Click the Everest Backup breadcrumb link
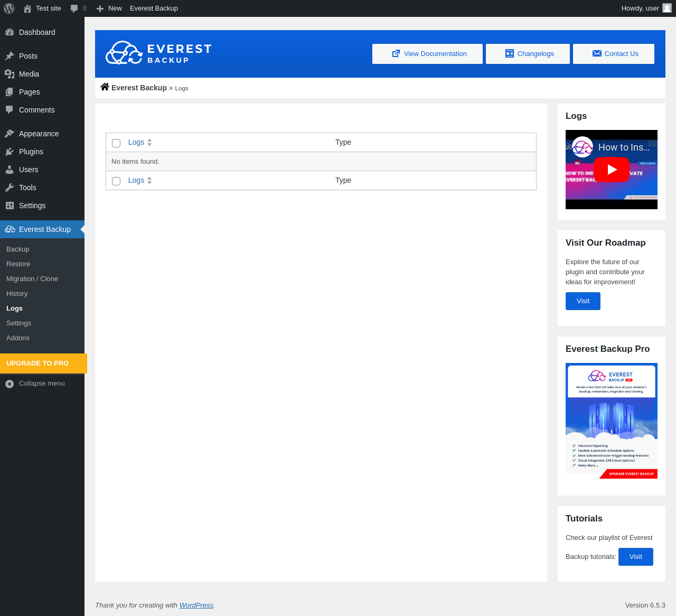This screenshot has width=676, height=616. coord(139,88)
